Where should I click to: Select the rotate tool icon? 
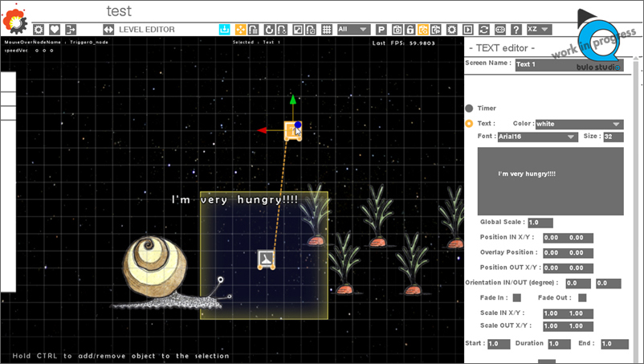269,29
